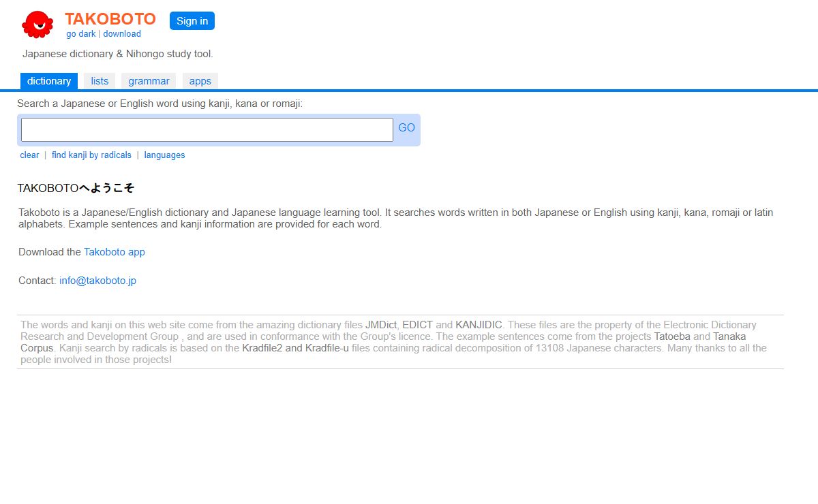Click the clear link below search

click(29, 155)
